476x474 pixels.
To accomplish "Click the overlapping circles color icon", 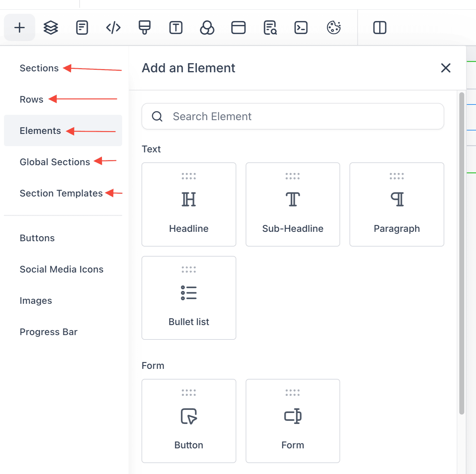I will (x=207, y=28).
